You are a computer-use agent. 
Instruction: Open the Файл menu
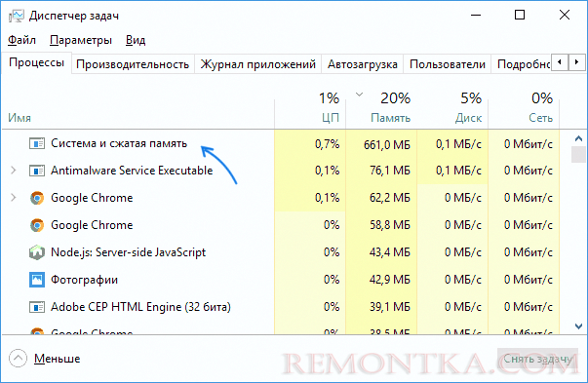[x=21, y=40]
